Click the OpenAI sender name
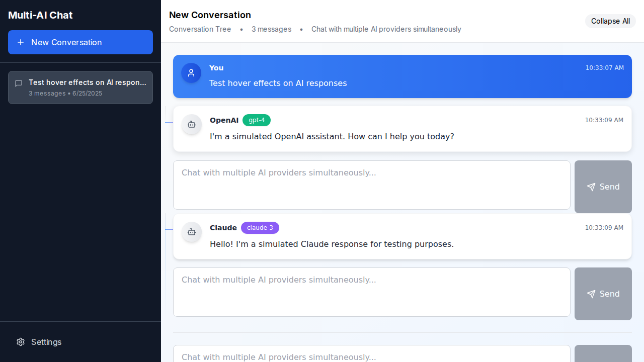Image resolution: width=644 pixels, height=362 pixels. click(x=224, y=120)
